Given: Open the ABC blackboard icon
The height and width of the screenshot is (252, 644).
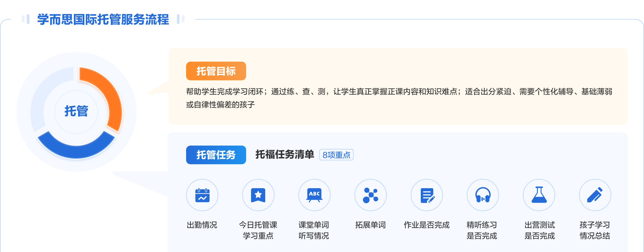Looking at the screenshot, I should click(x=314, y=195).
